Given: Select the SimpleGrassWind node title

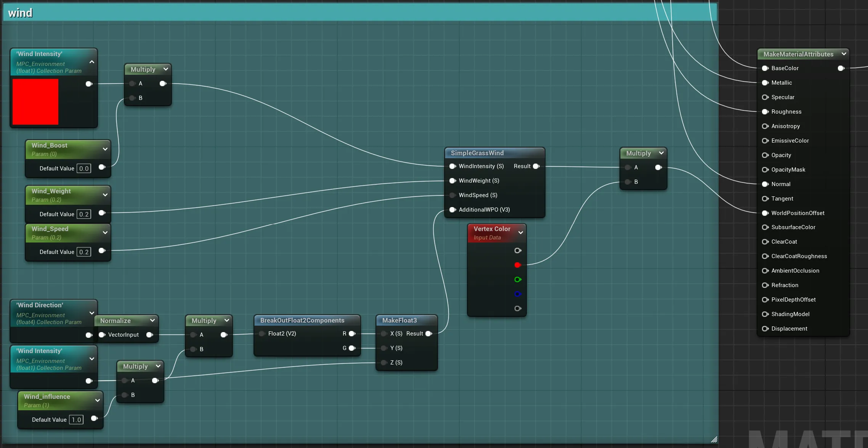Looking at the screenshot, I should pyautogui.click(x=477, y=153).
